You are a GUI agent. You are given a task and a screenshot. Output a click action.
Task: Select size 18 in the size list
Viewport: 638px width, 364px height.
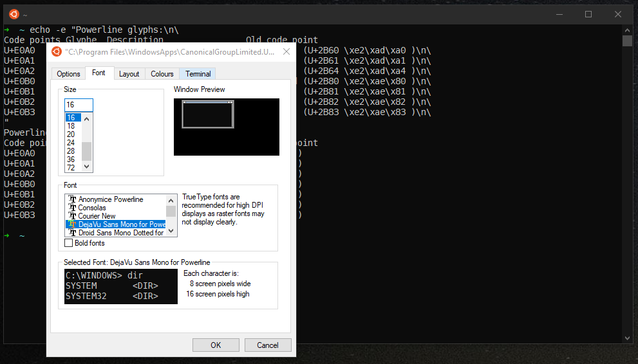click(x=73, y=126)
